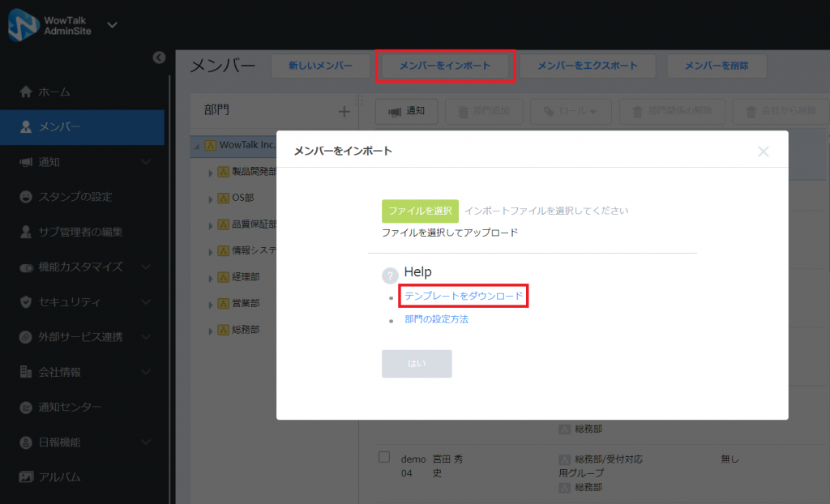Click the 日報機能 icon
The image size is (830, 504).
[x=25, y=442]
